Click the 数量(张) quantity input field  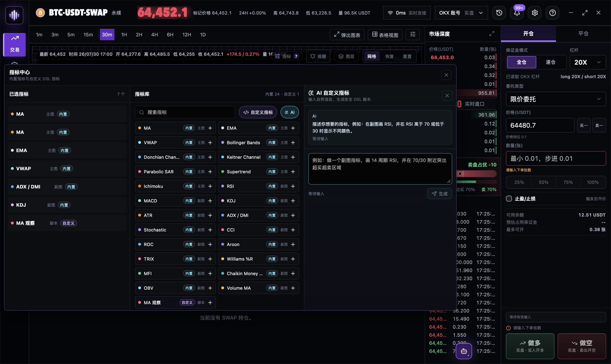click(556, 158)
